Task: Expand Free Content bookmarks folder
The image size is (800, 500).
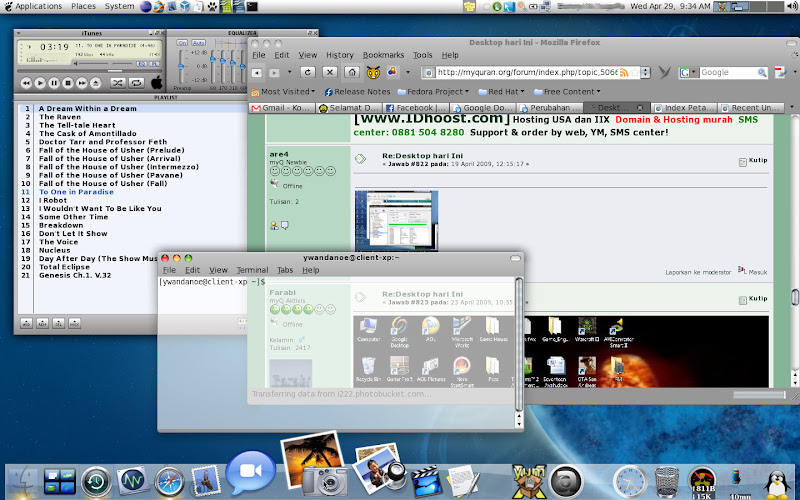Action: 567,92
